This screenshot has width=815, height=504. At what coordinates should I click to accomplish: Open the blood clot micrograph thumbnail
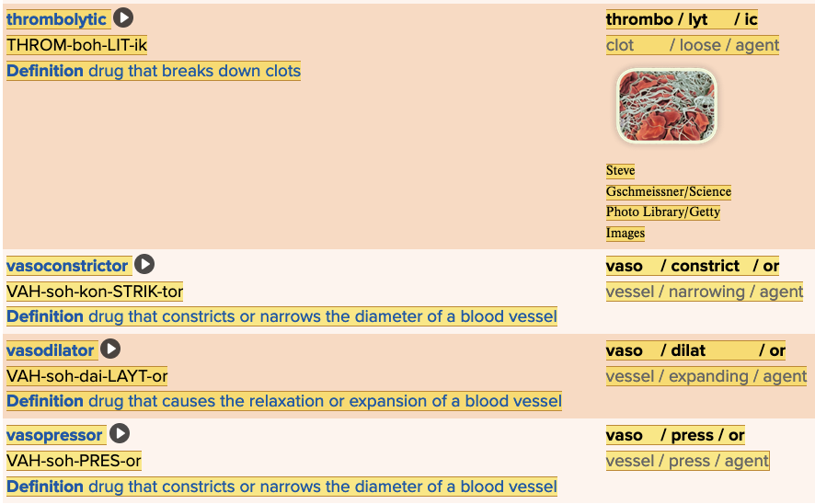tap(666, 106)
